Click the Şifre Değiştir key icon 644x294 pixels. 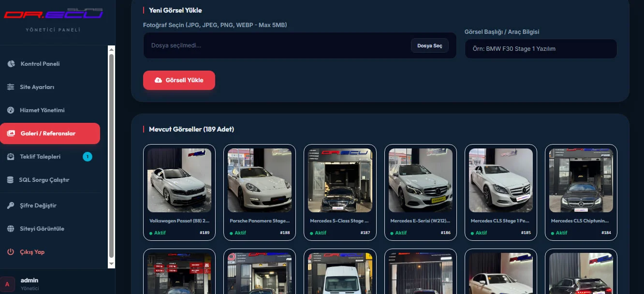tap(11, 206)
